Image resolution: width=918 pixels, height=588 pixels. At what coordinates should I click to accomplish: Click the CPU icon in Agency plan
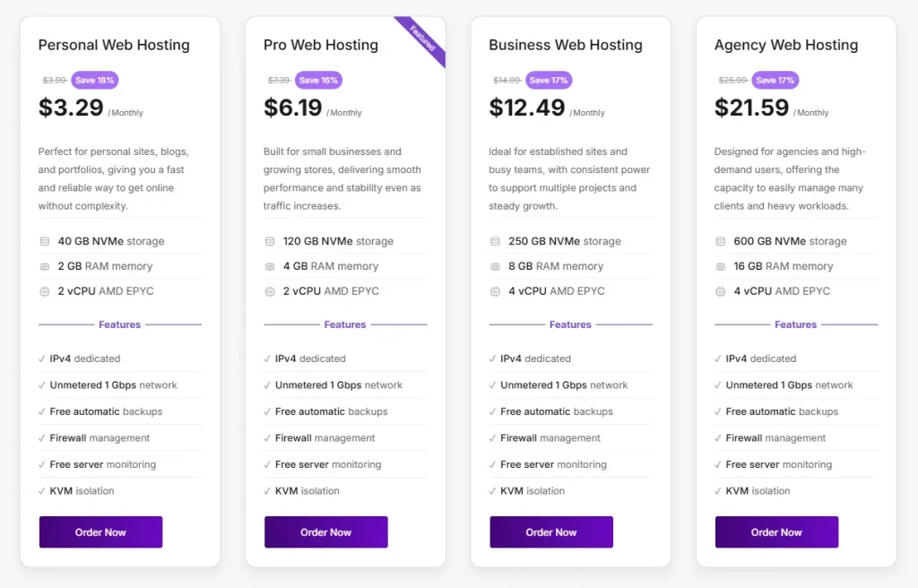tap(721, 291)
